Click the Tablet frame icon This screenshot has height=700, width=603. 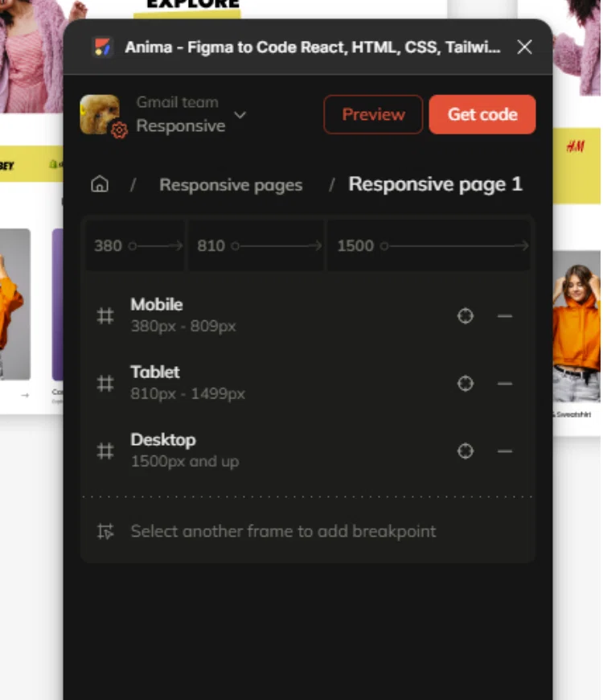coord(105,384)
